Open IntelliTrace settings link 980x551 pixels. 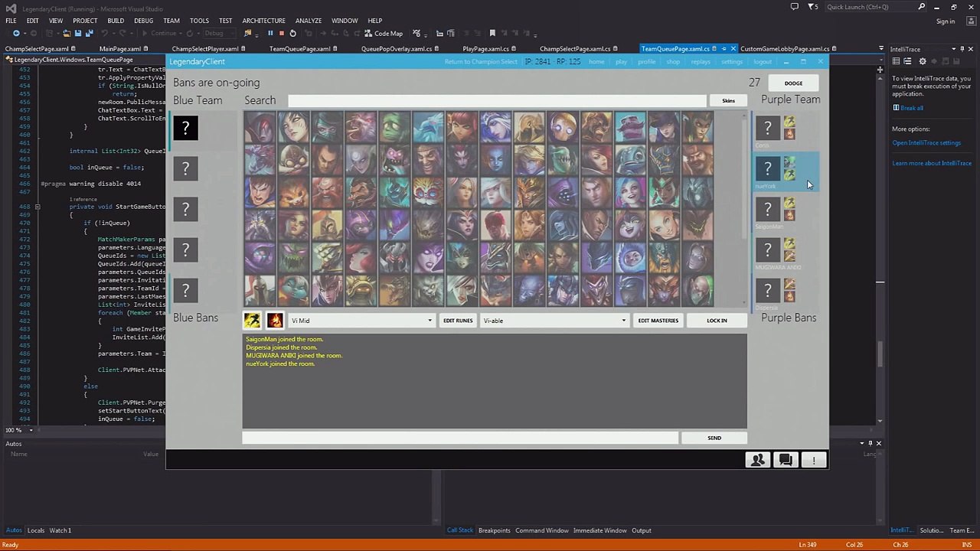(x=926, y=143)
